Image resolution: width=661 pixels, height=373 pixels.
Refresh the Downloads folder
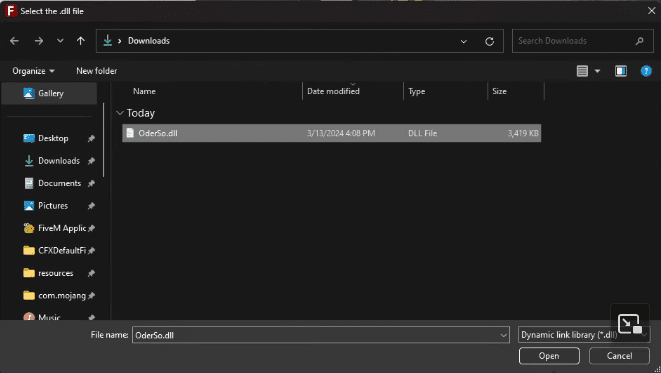[489, 41]
